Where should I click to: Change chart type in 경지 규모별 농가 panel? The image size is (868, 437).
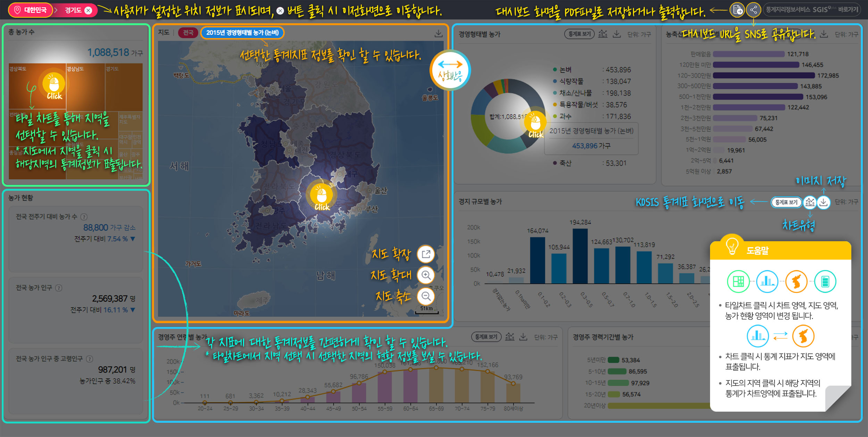click(810, 202)
